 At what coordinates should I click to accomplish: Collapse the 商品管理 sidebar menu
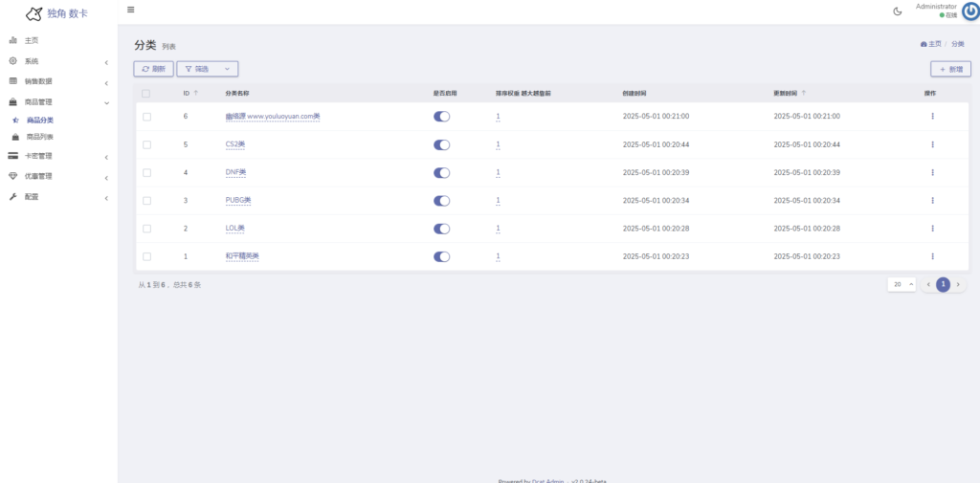coord(58,101)
